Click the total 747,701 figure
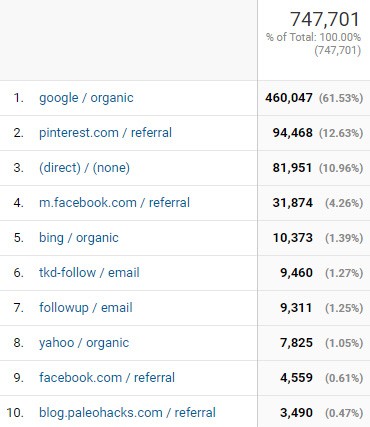 325,19
